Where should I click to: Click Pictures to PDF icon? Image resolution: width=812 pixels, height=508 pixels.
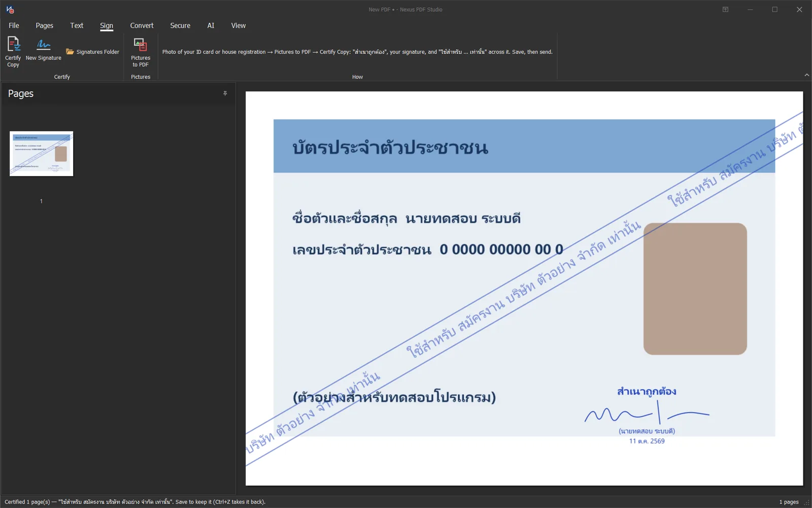141,52
